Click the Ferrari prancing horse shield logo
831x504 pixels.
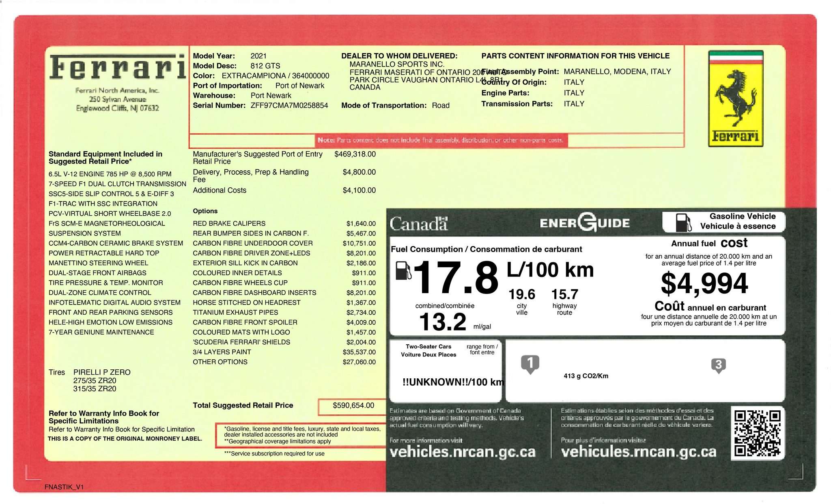736,99
